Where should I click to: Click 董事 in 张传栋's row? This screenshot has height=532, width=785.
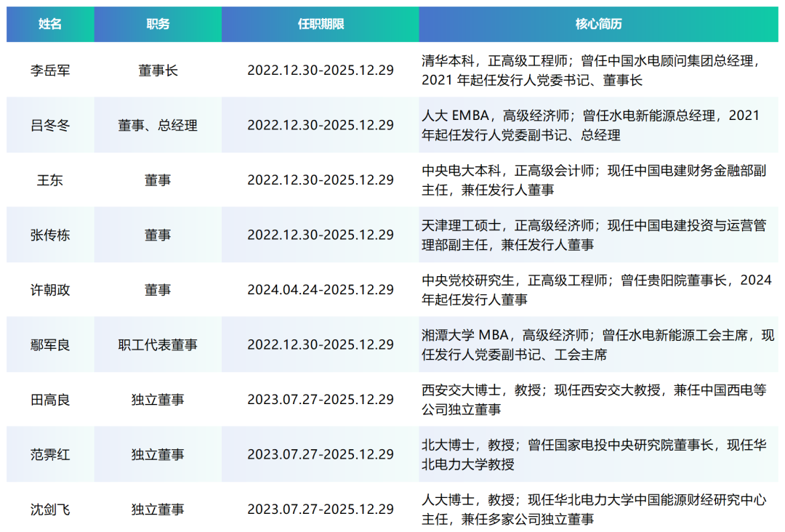[158, 235]
